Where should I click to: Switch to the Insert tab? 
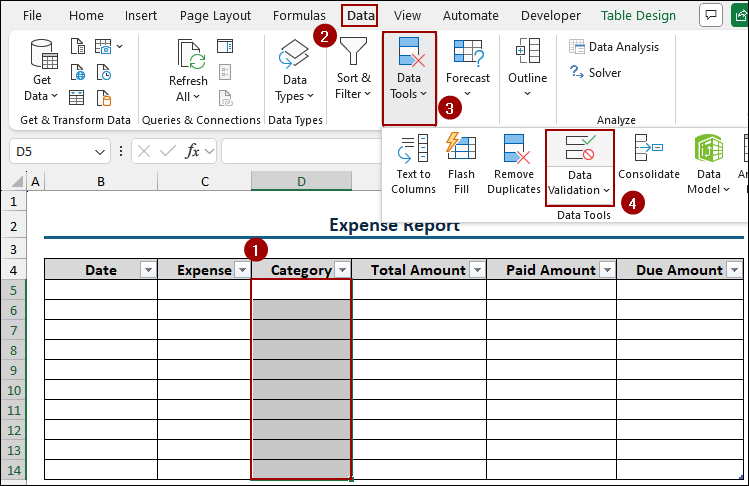coord(140,15)
